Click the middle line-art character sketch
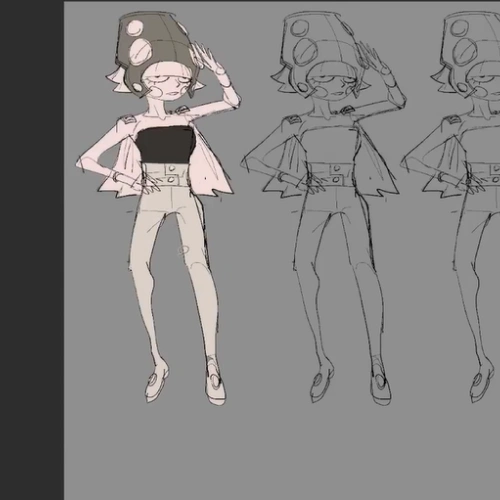The width and height of the screenshot is (500, 500). tap(323, 207)
